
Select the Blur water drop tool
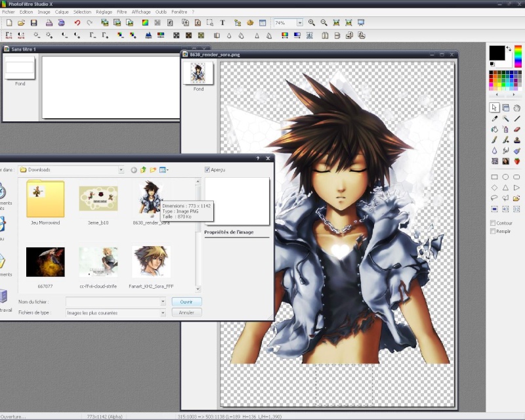(494, 151)
